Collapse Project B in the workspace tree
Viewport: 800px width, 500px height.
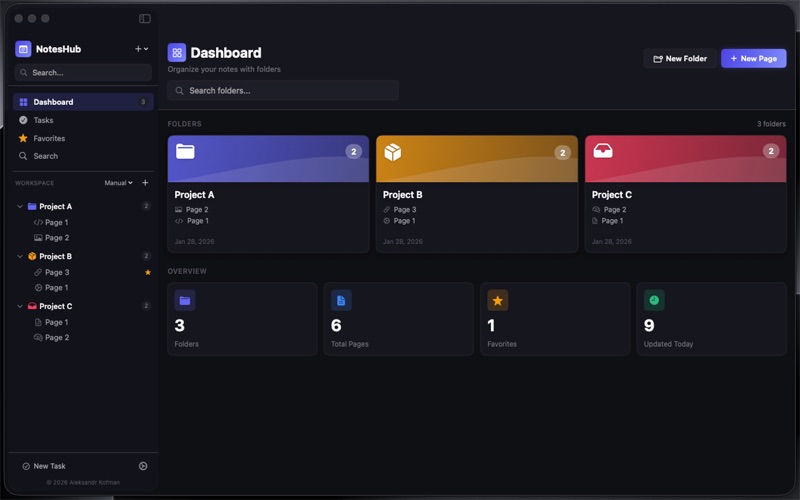[x=20, y=257]
